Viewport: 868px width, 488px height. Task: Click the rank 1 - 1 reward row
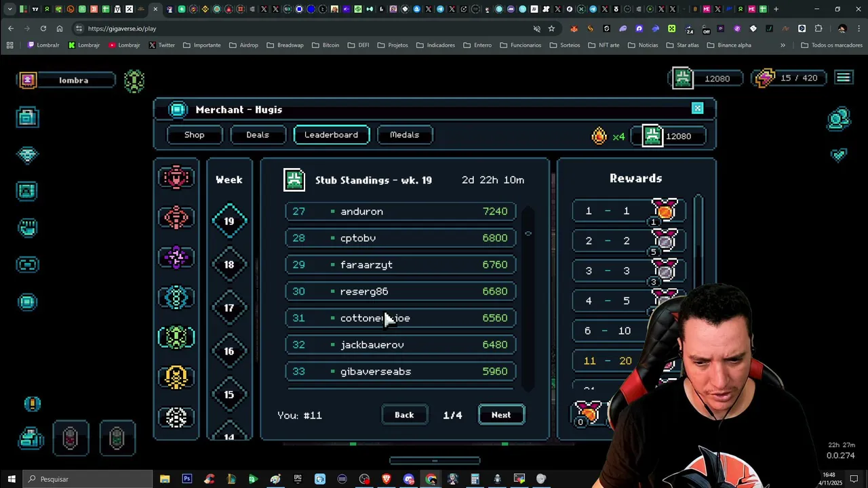pos(629,211)
